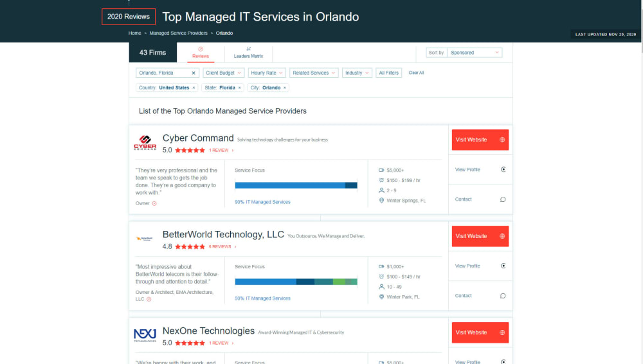Image resolution: width=643 pixels, height=364 pixels.
Task: Click Cyber Command's Service Focus bar
Action: click(x=296, y=185)
